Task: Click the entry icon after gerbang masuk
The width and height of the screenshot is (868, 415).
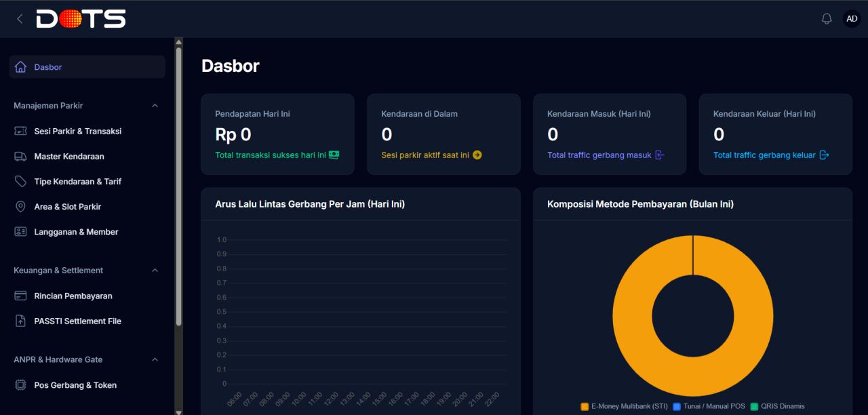Action: click(660, 155)
